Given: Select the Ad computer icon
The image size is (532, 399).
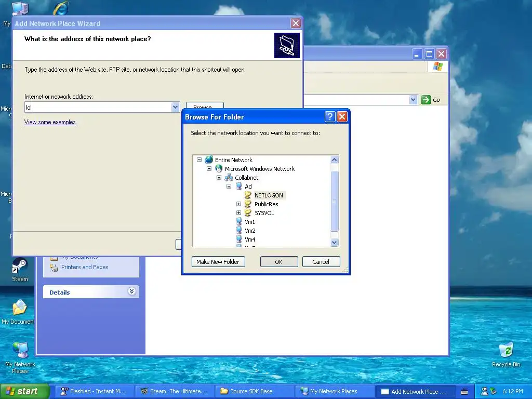Looking at the screenshot, I should pos(238,187).
